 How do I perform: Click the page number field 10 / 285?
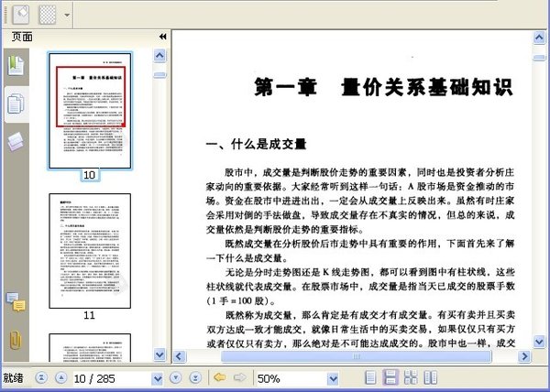112,378
